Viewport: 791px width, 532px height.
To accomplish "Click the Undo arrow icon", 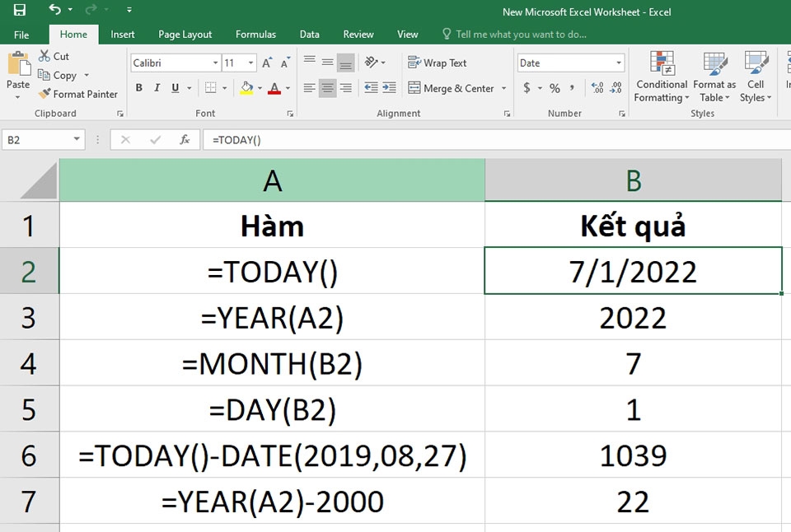I will pyautogui.click(x=55, y=10).
